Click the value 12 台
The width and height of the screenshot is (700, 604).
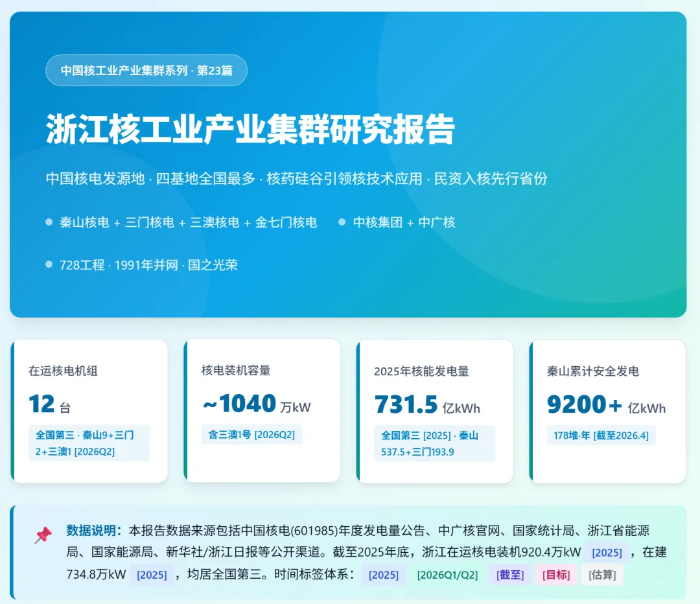click(x=49, y=404)
